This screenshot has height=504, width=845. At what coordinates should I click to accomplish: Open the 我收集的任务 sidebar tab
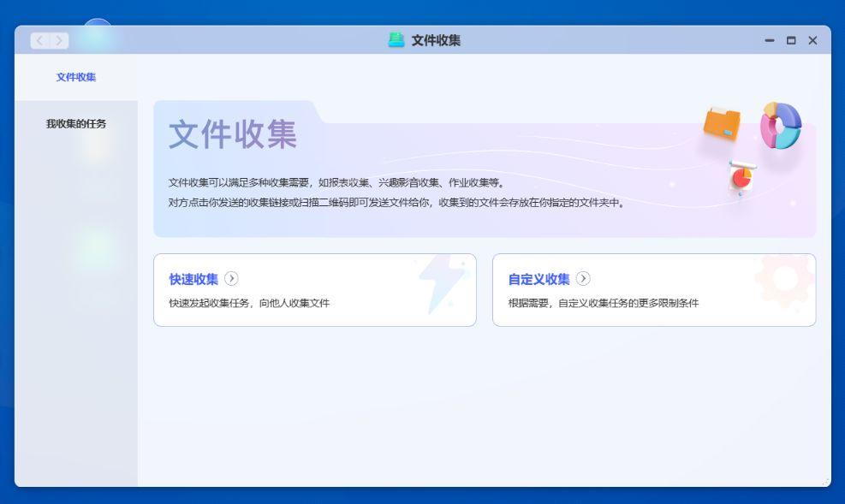[x=76, y=124]
